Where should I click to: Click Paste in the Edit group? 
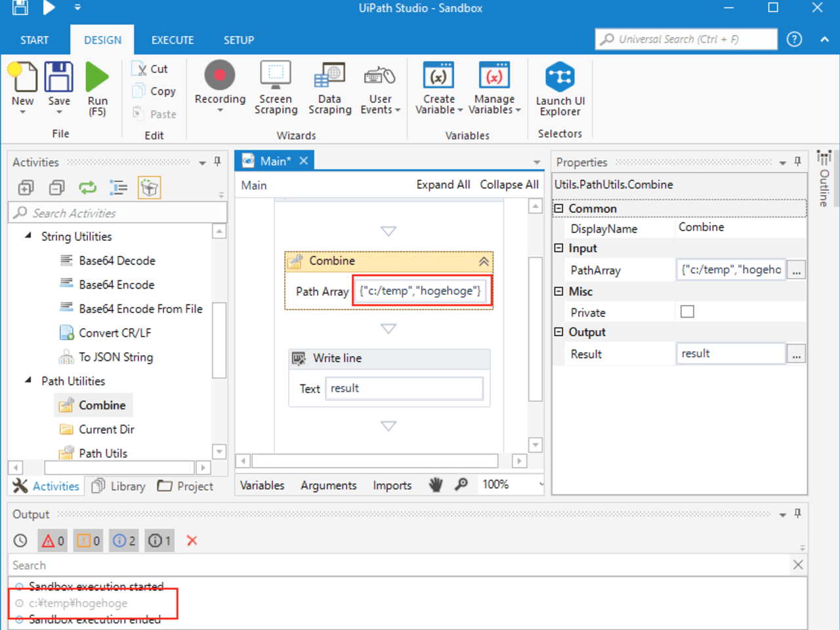[154, 114]
